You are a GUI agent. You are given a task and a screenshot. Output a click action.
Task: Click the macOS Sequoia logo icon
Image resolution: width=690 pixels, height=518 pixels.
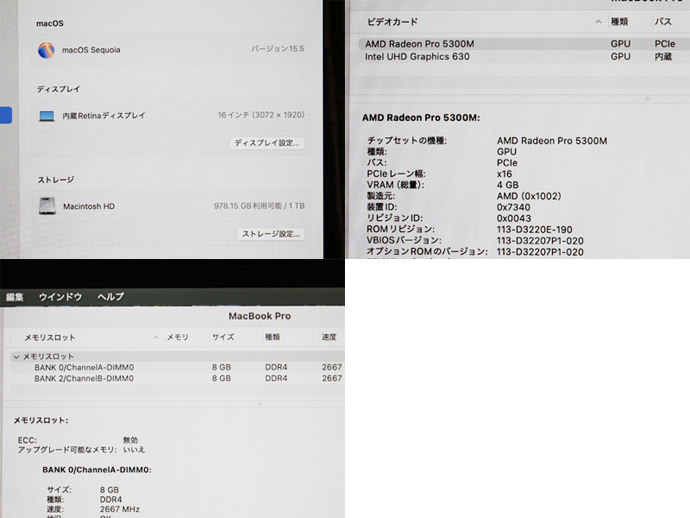pos(46,50)
